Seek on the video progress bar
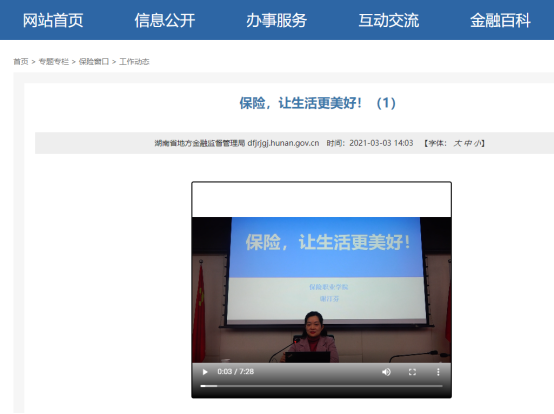This screenshot has width=554, height=414. click(321, 386)
